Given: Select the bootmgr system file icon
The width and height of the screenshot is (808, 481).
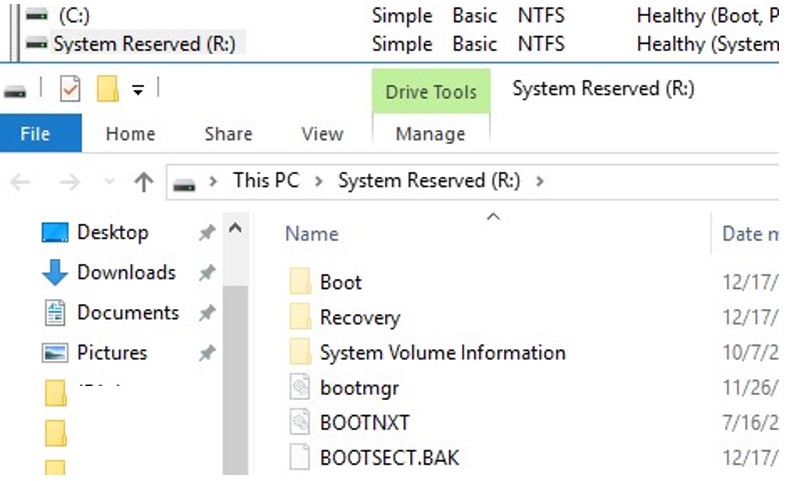Looking at the screenshot, I should point(301,388).
